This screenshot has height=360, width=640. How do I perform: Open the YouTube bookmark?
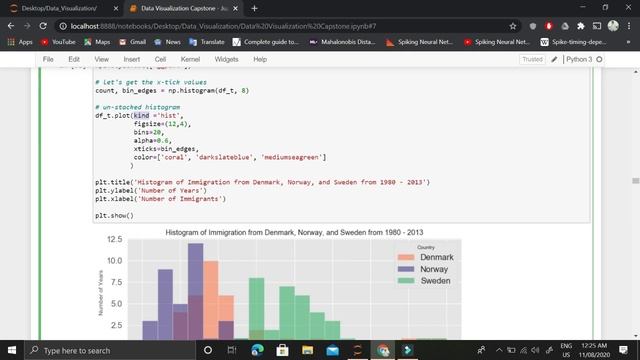point(58,42)
